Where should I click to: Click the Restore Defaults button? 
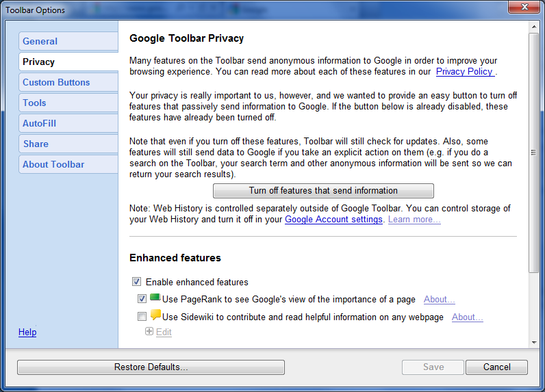151,367
